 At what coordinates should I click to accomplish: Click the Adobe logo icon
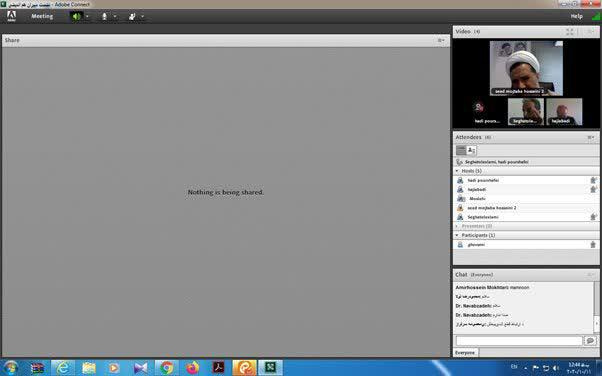click(x=12, y=16)
